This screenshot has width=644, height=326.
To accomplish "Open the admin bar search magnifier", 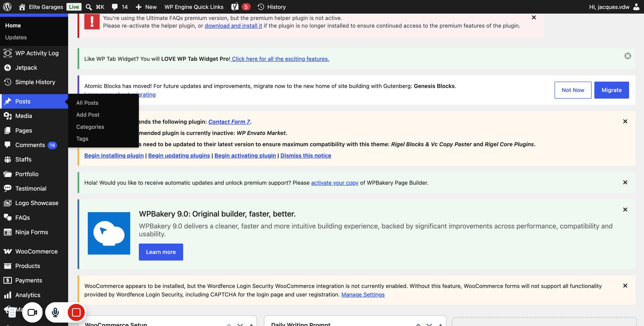I will [89, 7].
